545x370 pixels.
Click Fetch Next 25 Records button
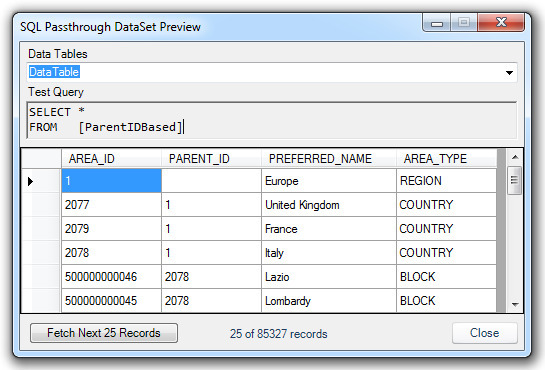tap(104, 333)
